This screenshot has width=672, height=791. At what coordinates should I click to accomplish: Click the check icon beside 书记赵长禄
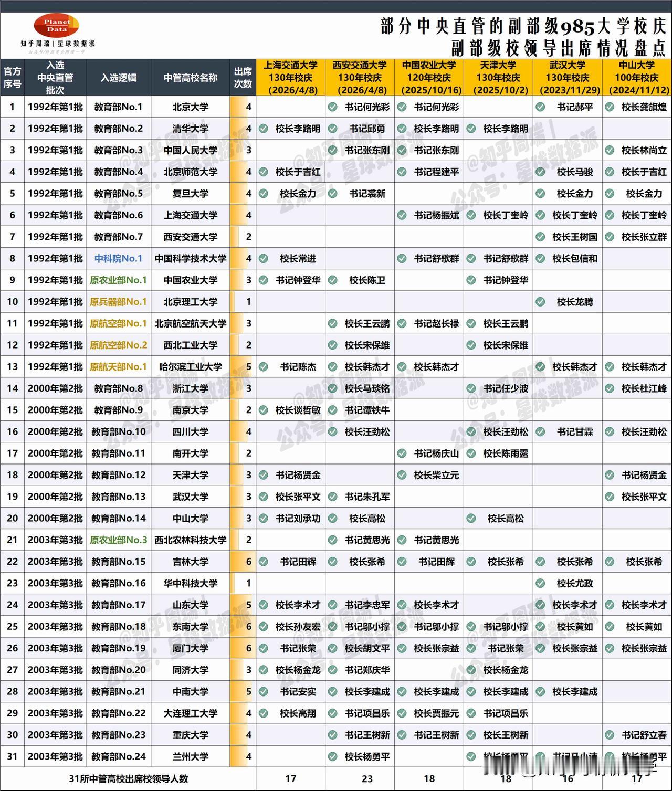[402, 323]
